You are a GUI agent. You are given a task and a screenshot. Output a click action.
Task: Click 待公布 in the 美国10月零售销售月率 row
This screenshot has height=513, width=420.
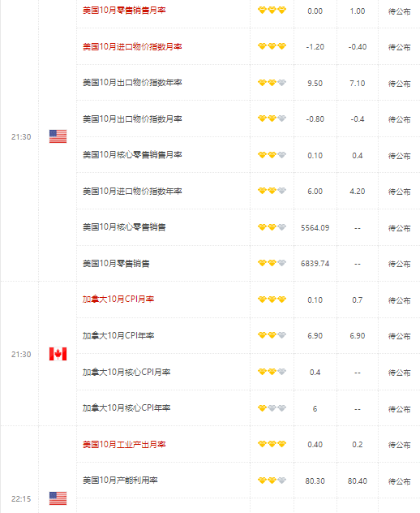pyautogui.click(x=399, y=11)
